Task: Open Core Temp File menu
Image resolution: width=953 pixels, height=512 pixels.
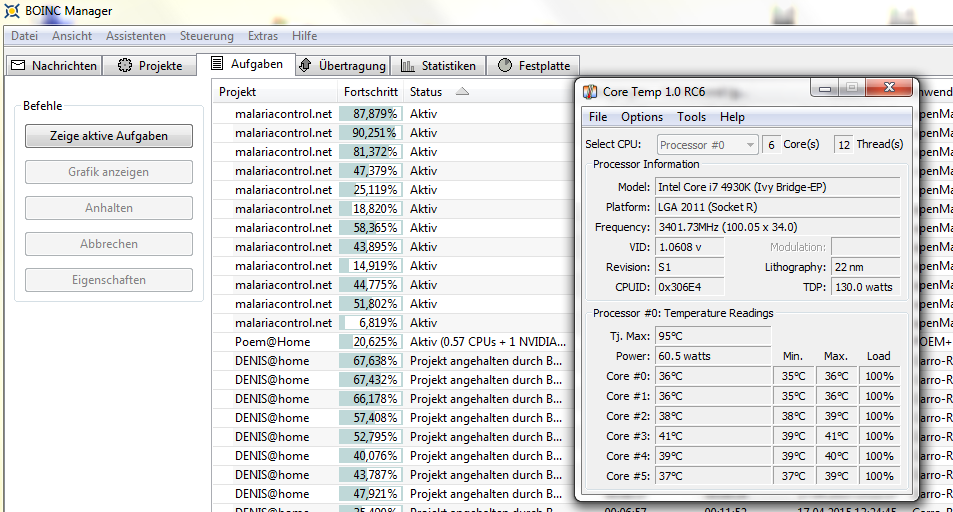Action: [598, 117]
